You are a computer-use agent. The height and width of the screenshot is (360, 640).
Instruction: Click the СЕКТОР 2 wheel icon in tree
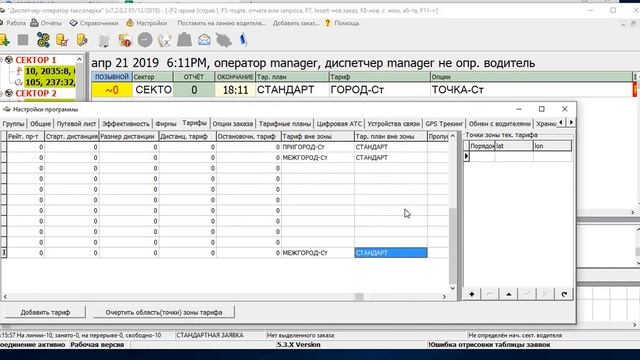tap(9, 93)
